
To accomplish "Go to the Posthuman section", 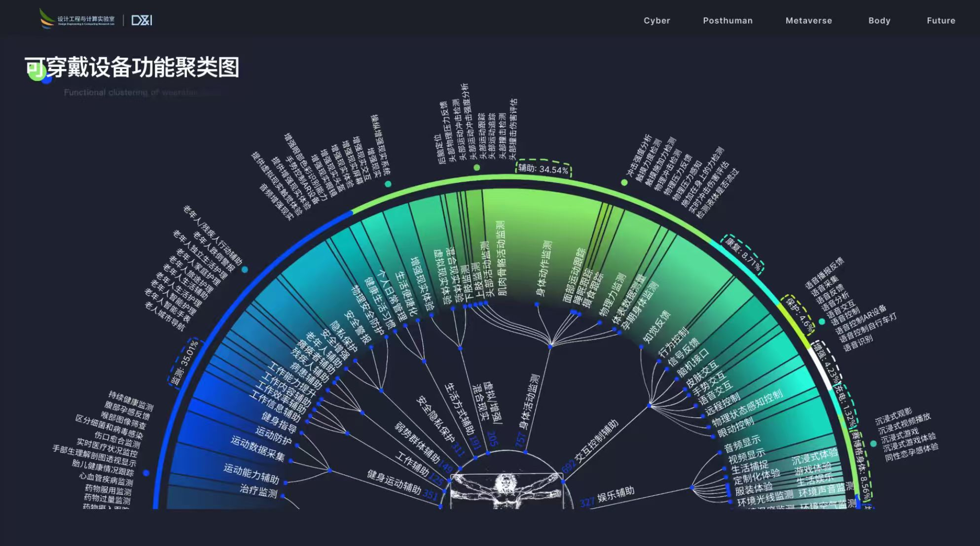I will [x=727, y=21].
